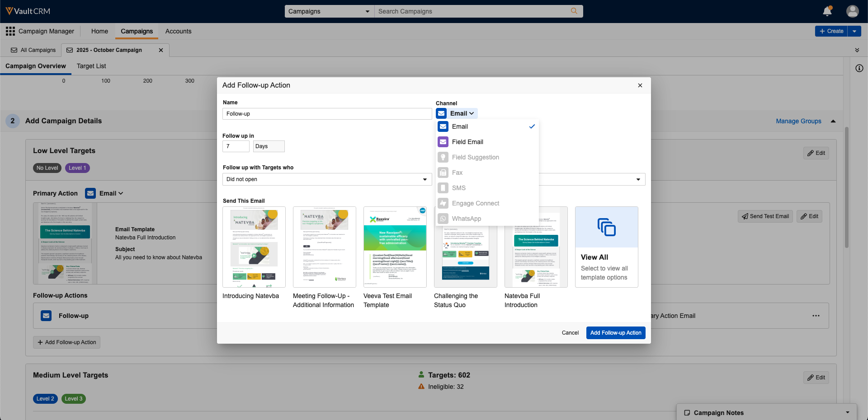Screen dimensions: 868x420
Task: Open the Accounts menu item
Action: click(178, 31)
